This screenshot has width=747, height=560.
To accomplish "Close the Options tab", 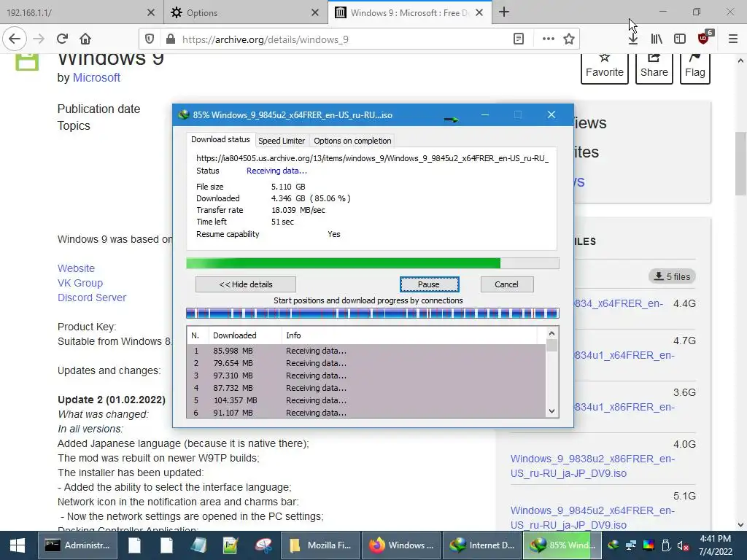I will (315, 13).
